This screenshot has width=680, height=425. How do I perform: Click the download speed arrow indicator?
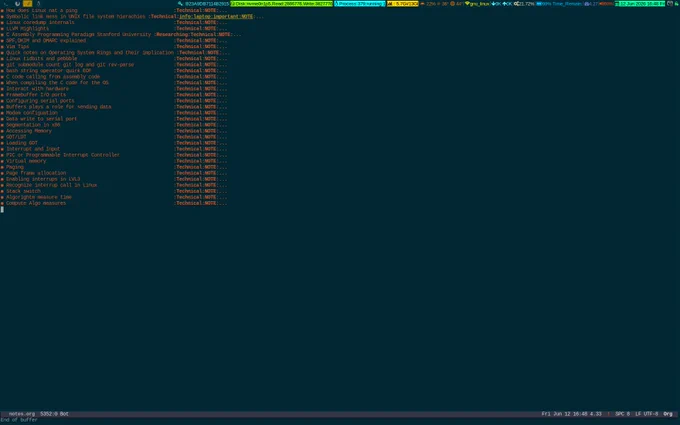[x=496, y=3]
